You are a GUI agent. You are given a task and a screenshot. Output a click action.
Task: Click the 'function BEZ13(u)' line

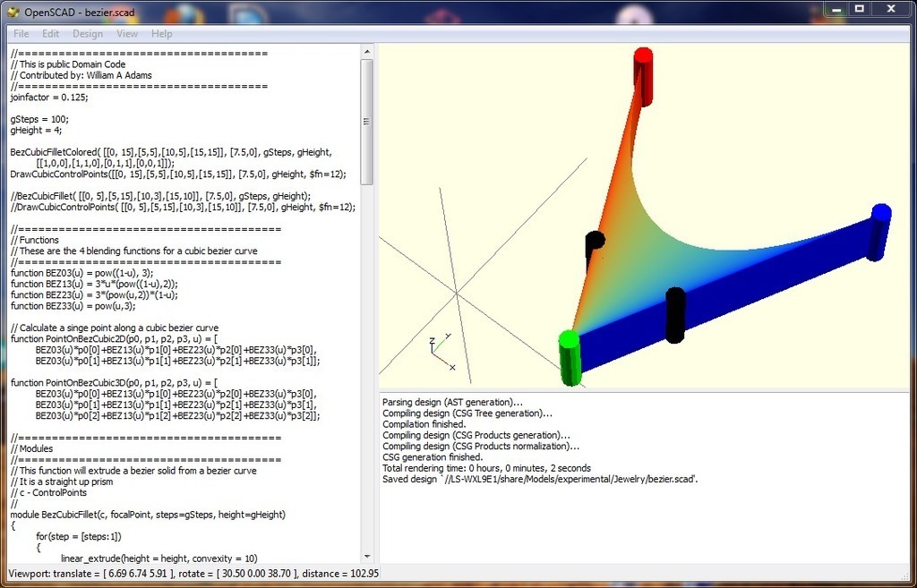pos(94,284)
